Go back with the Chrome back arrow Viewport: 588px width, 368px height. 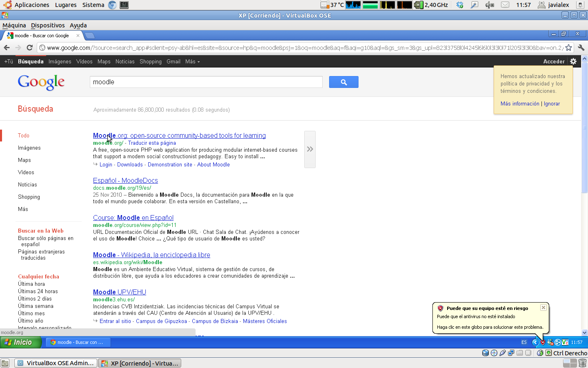[7, 48]
